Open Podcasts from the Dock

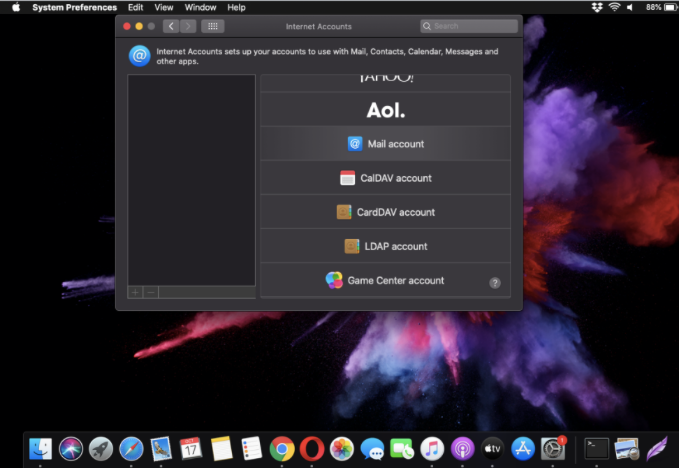tap(463, 449)
